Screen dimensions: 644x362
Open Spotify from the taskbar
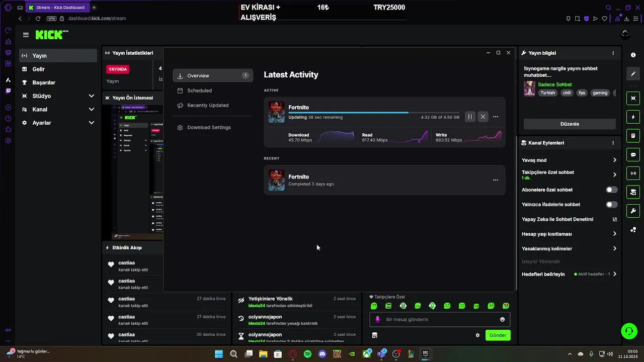tap(307, 354)
